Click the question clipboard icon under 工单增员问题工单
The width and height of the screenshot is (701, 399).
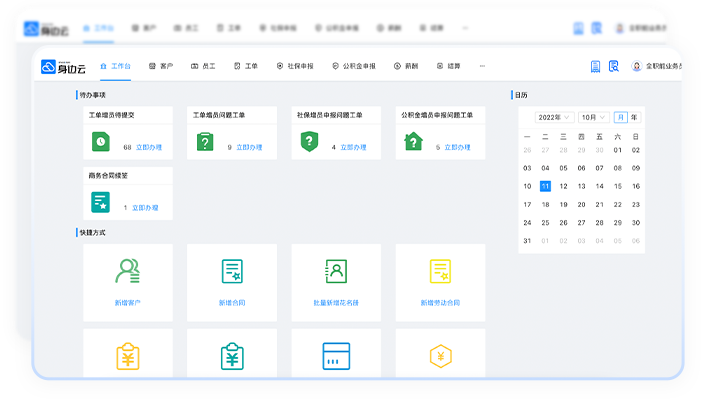(205, 142)
